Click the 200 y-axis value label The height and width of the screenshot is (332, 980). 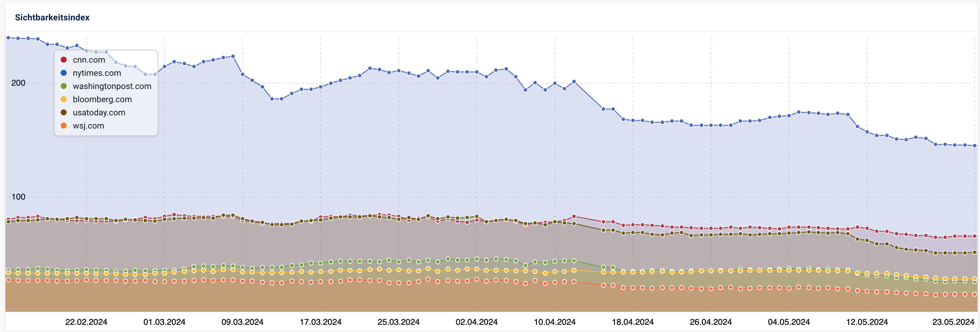coord(18,83)
